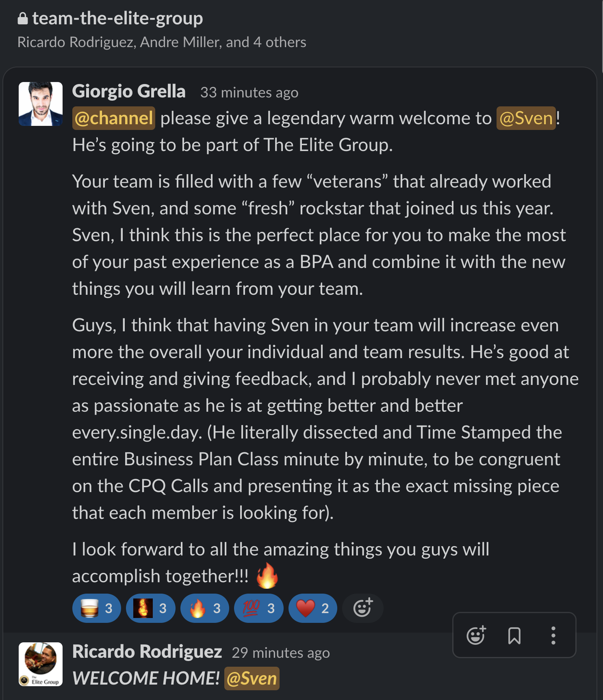Toggle the fire reaction showing count 3
Image resolution: width=603 pixels, height=700 pixels.
[204, 608]
